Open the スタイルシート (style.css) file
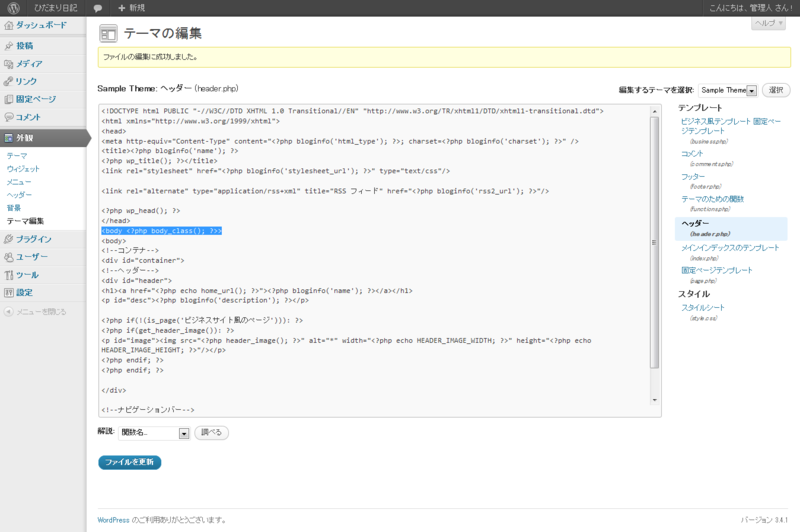 (x=703, y=308)
